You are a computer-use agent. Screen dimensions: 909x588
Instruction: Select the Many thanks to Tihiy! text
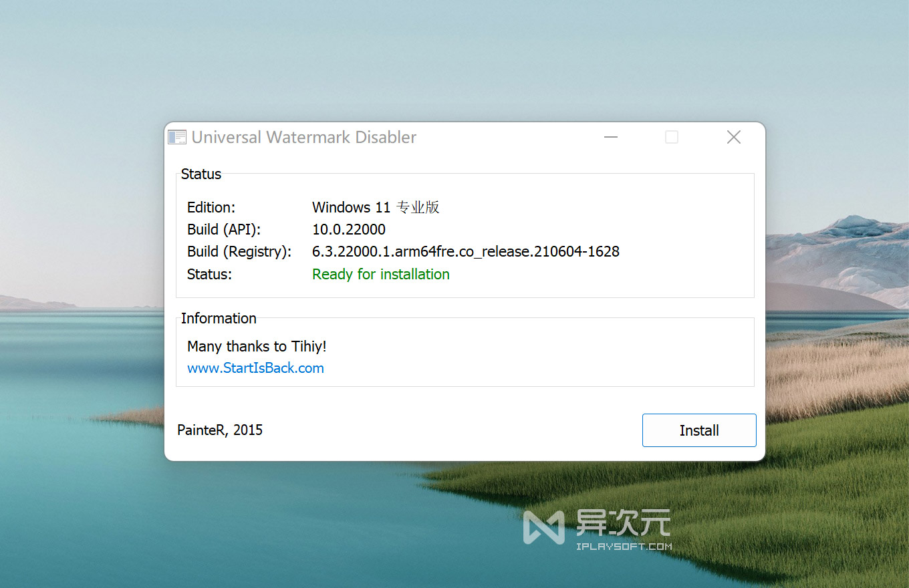[x=257, y=346]
